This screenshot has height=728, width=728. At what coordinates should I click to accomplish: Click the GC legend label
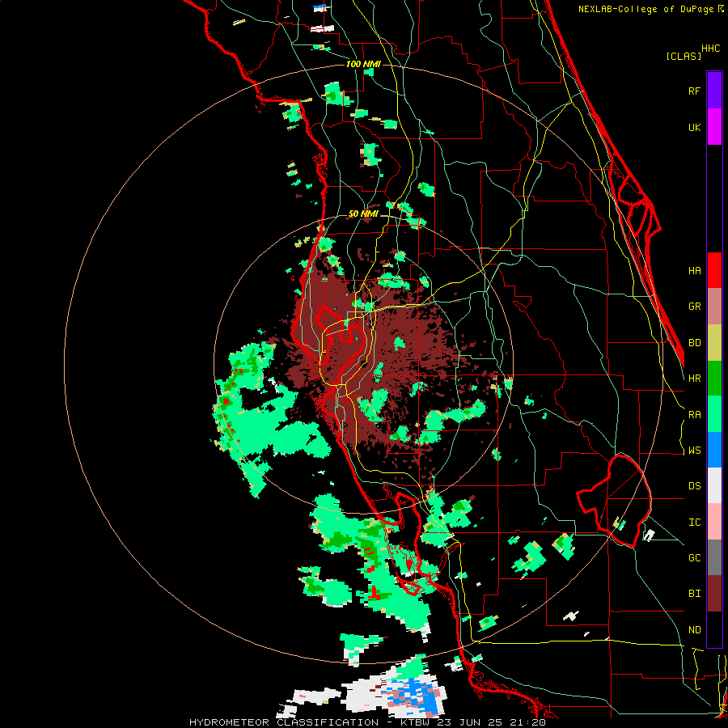[694, 558]
